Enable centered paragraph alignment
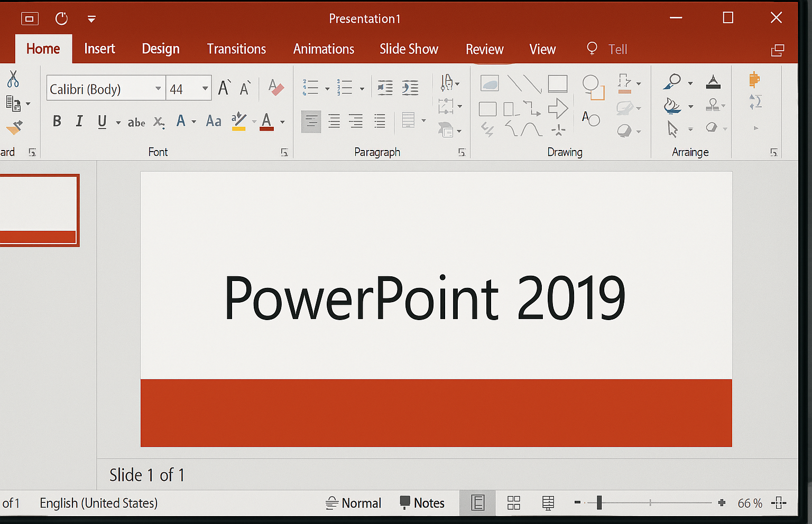 pyautogui.click(x=334, y=121)
